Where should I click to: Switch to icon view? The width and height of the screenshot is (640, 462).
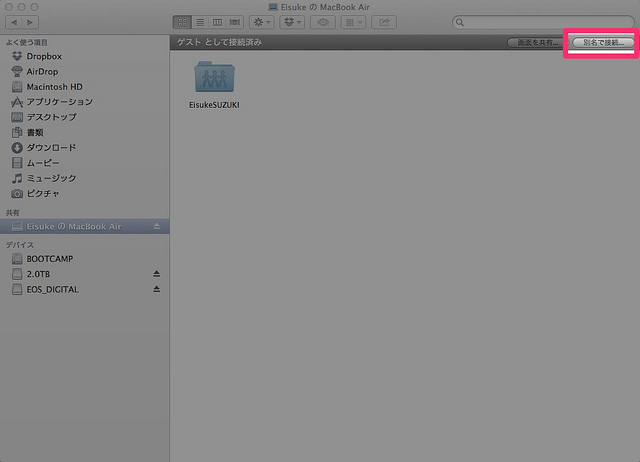pyautogui.click(x=182, y=22)
